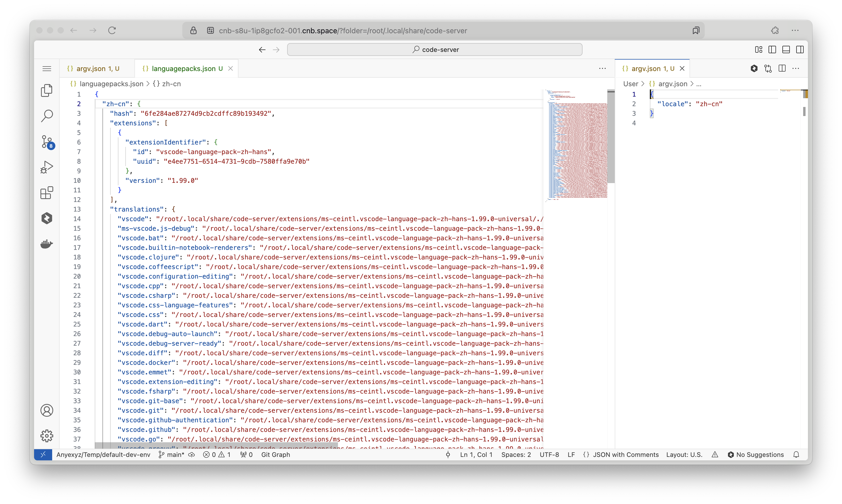
Task: Click Anyexyz/Temp/default-dev-env in status bar
Action: click(x=103, y=455)
